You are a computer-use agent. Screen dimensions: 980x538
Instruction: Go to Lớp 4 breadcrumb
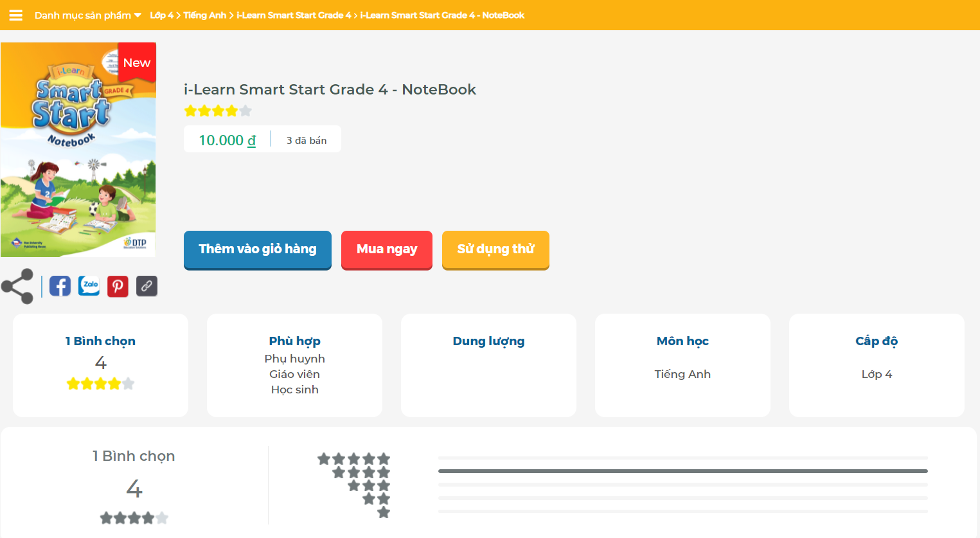pos(161,15)
